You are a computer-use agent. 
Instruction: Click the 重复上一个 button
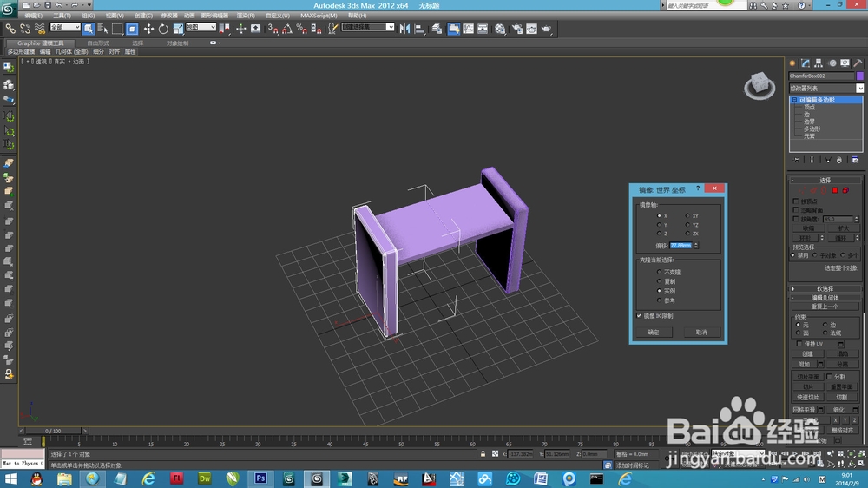(825, 307)
